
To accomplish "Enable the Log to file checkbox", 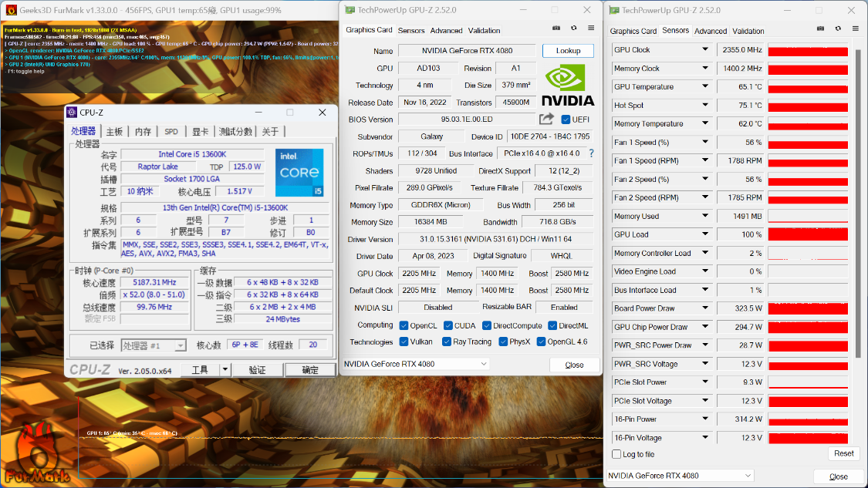I will (616, 454).
